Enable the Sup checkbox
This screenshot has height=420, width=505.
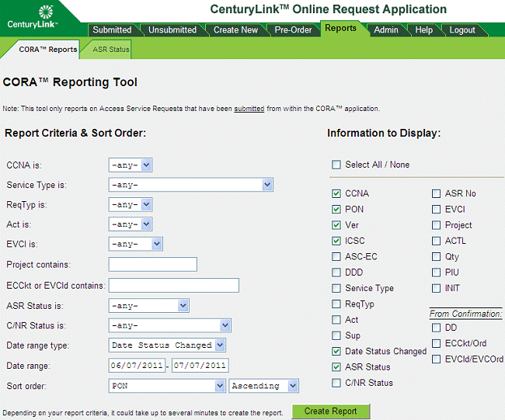click(x=336, y=335)
